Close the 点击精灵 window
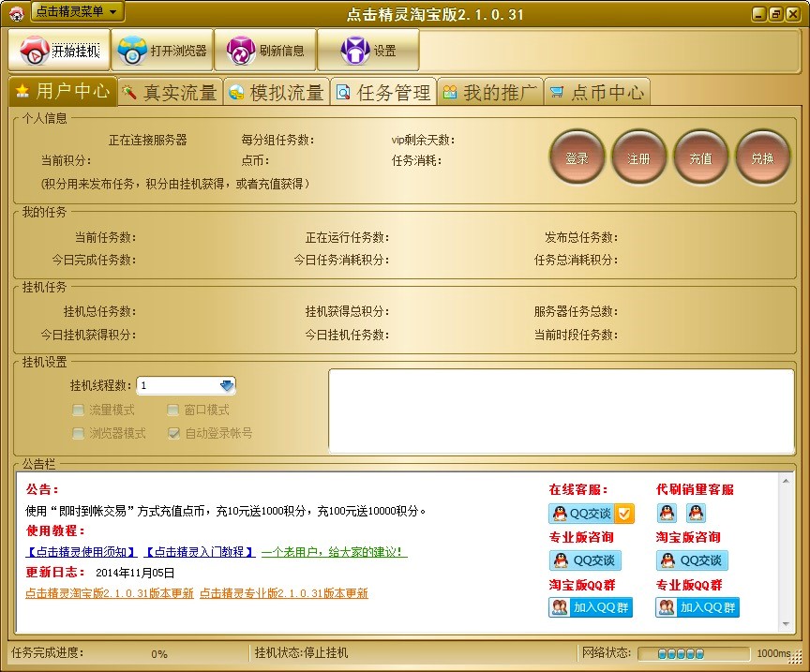 coord(792,14)
